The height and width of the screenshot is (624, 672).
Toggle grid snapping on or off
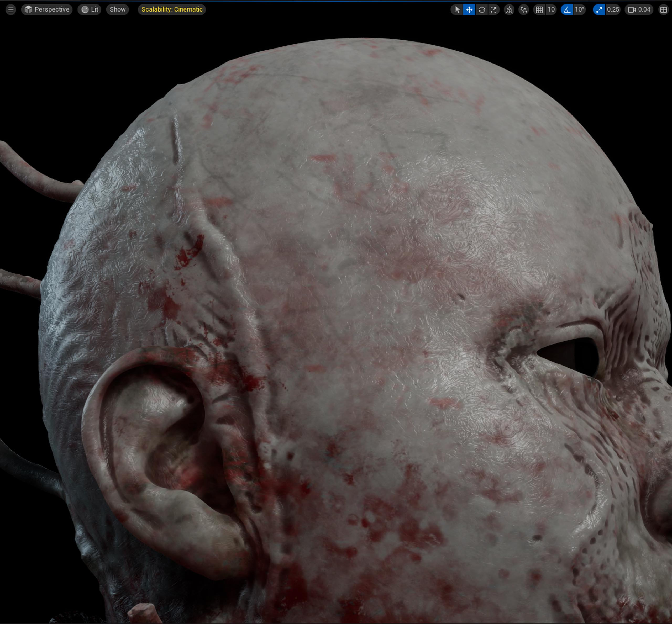point(539,10)
